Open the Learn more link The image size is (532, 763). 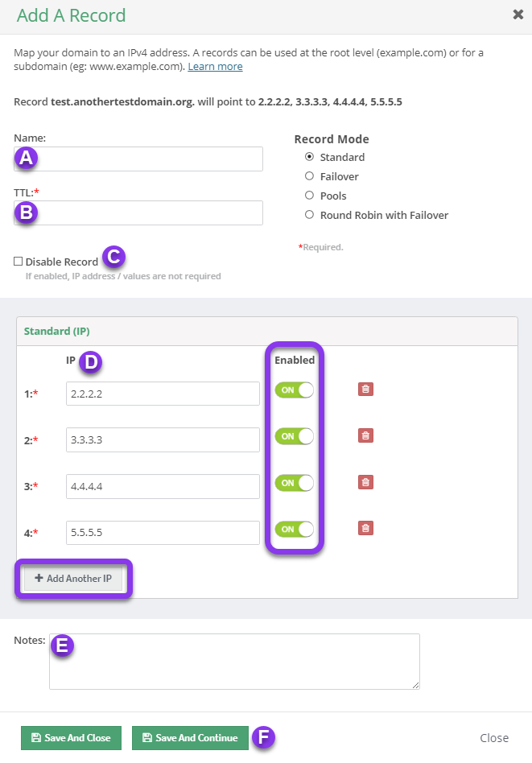215,66
